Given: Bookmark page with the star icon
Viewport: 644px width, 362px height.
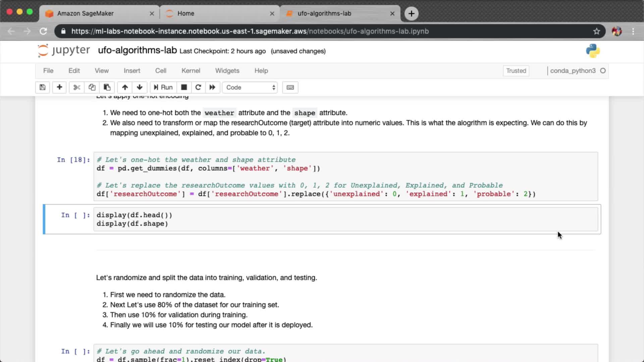Looking at the screenshot, I should pyautogui.click(x=596, y=31).
